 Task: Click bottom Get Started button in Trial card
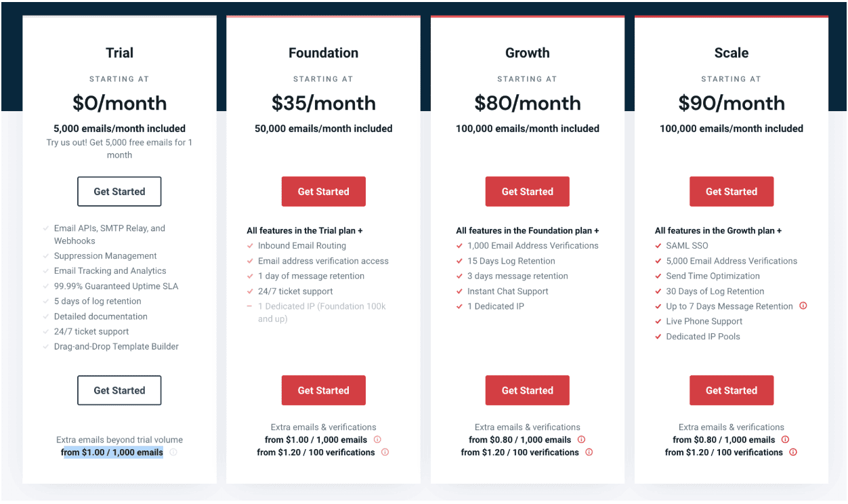click(x=119, y=390)
